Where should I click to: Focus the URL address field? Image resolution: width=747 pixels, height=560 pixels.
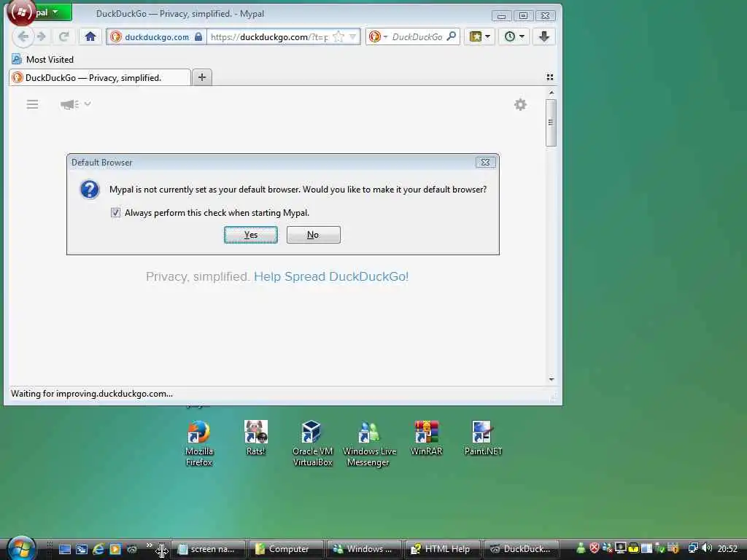point(269,36)
